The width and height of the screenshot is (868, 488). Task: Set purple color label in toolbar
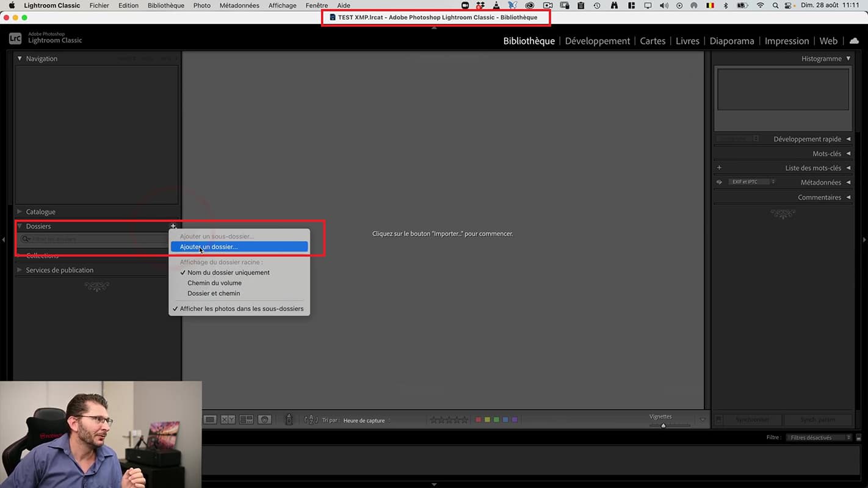(515, 420)
